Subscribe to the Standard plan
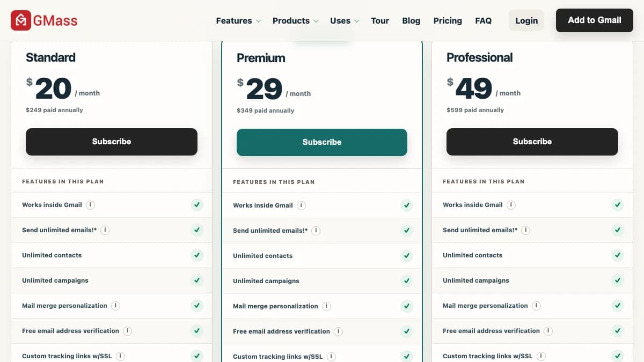This screenshot has height=362, width=644. [112, 142]
